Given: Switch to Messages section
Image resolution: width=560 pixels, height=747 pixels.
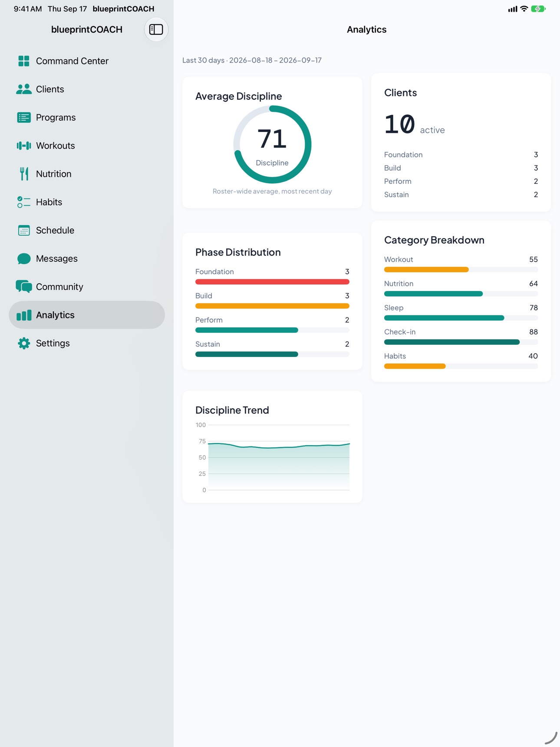Looking at the screenshot, I should click(87, 258).
